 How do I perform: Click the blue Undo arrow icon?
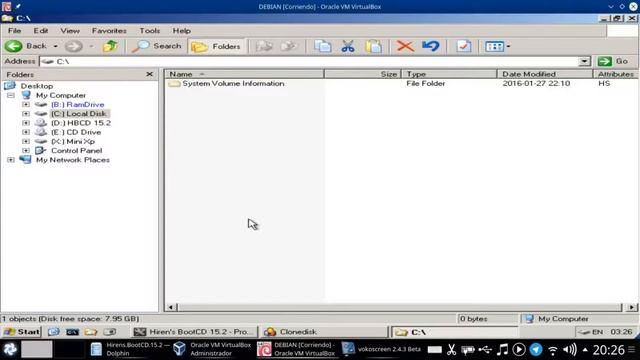(431, 46)
